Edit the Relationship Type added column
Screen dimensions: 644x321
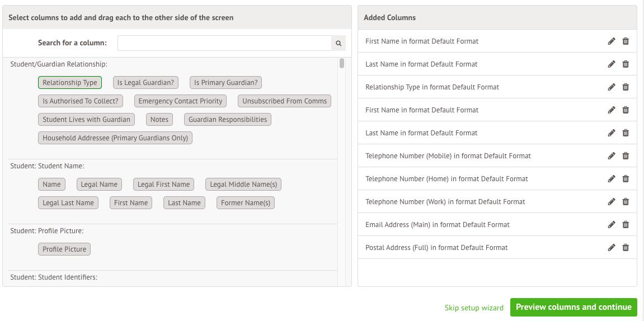(x=612, y=87)
